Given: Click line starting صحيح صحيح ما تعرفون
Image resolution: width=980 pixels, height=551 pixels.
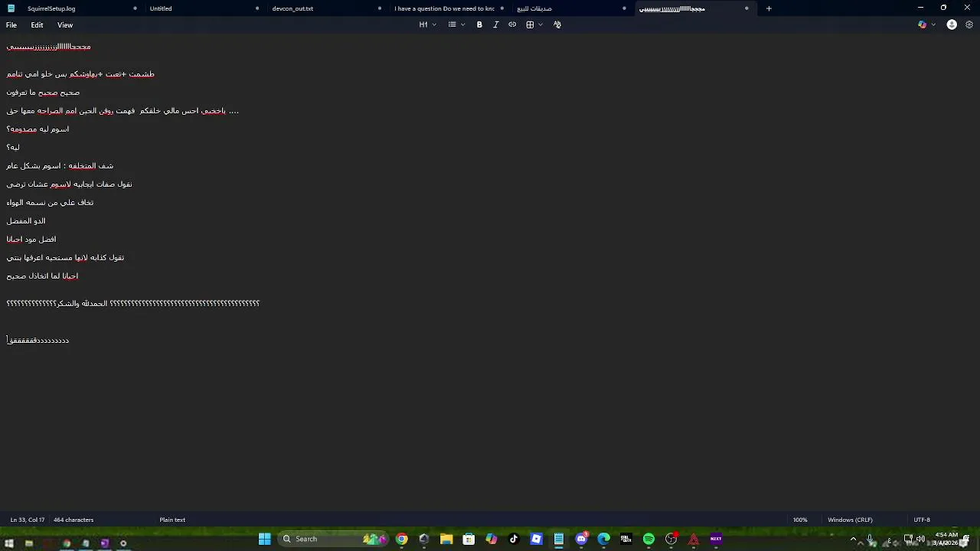Looking at the screenshot, I should pyautogui.click(x=43, y=93).
